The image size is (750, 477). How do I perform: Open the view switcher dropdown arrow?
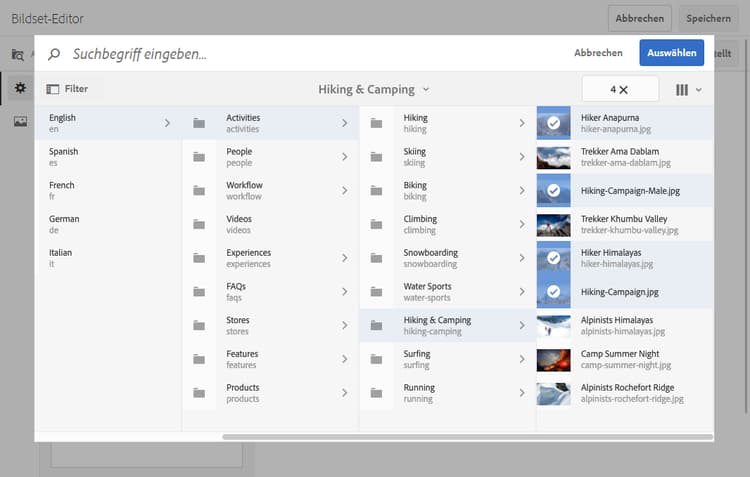point(698,89)
